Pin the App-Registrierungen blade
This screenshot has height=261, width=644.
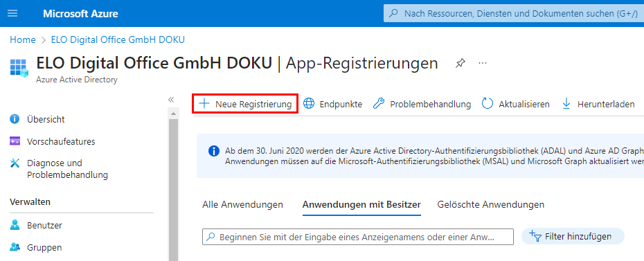(460, 63)
